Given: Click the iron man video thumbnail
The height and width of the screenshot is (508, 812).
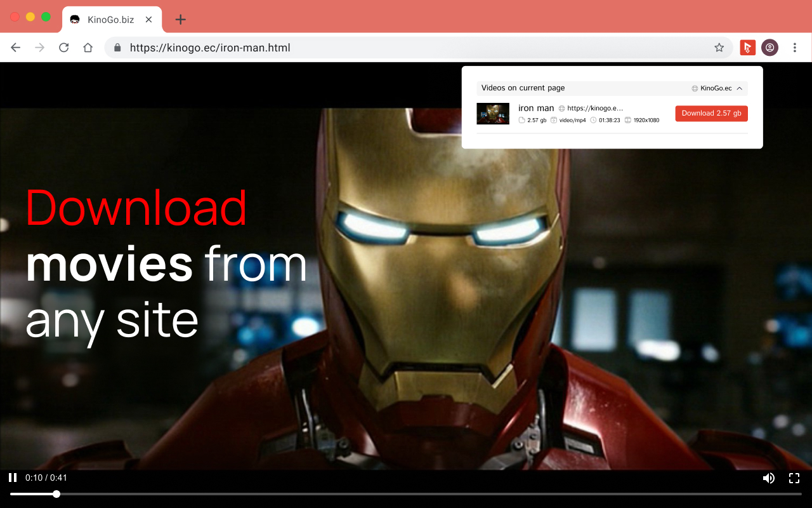Looking at the screenshot, I should [493, 114].
